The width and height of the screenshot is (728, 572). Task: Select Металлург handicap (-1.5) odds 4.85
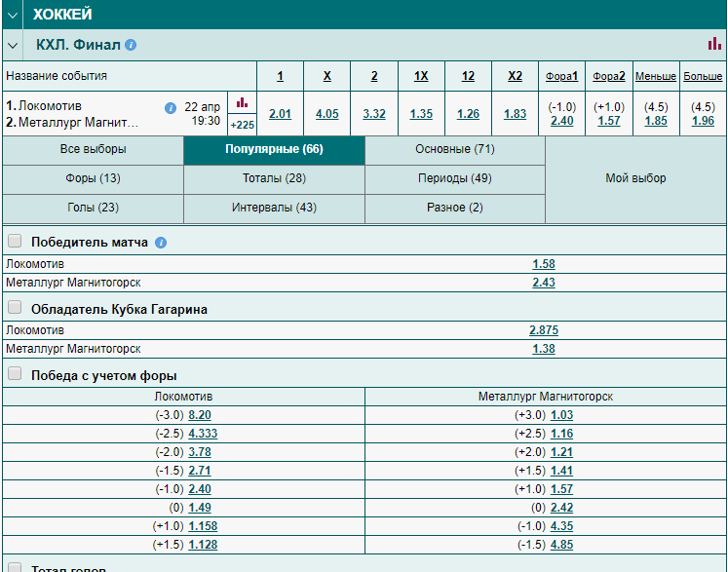(561, 545)
